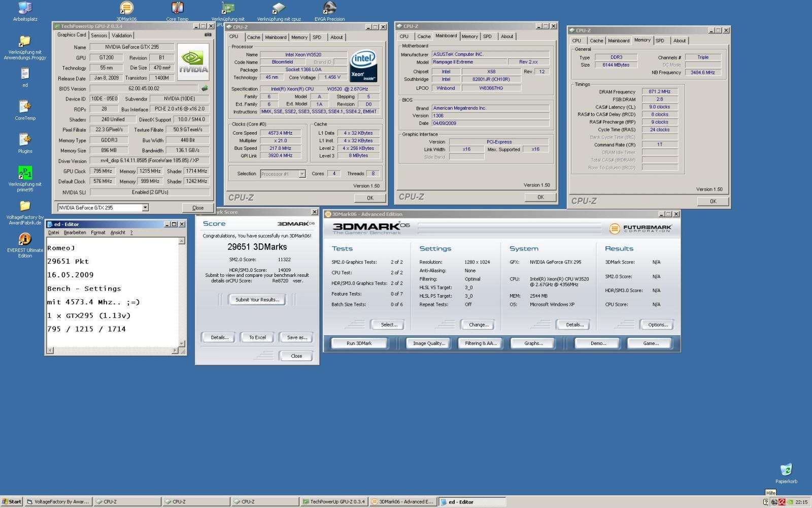Switch to TechPowerUp GPU-Z taskbar item
Viewport: 812px width, 508px height.
coord(334,501)
